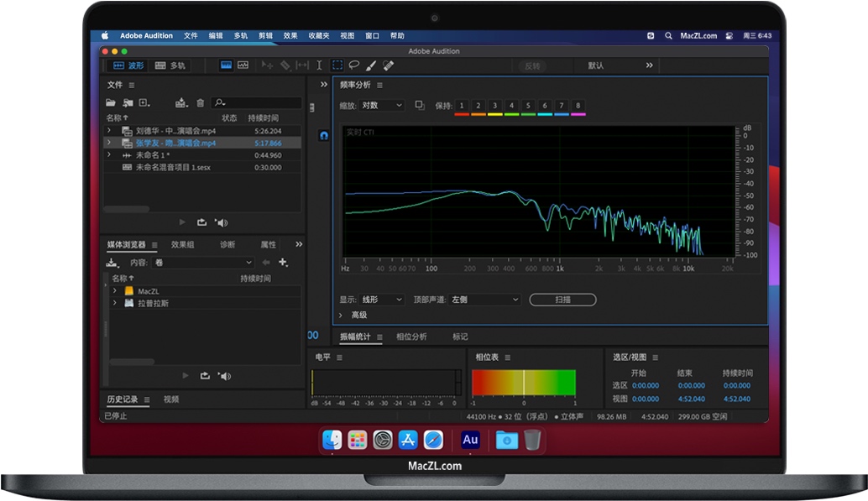Toggle loop playback in the 文件 panel

[201, 222]
